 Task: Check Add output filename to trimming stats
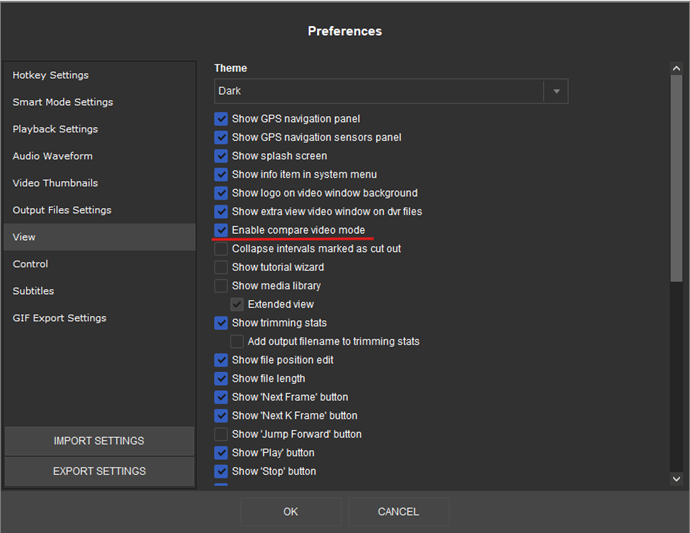237,342
